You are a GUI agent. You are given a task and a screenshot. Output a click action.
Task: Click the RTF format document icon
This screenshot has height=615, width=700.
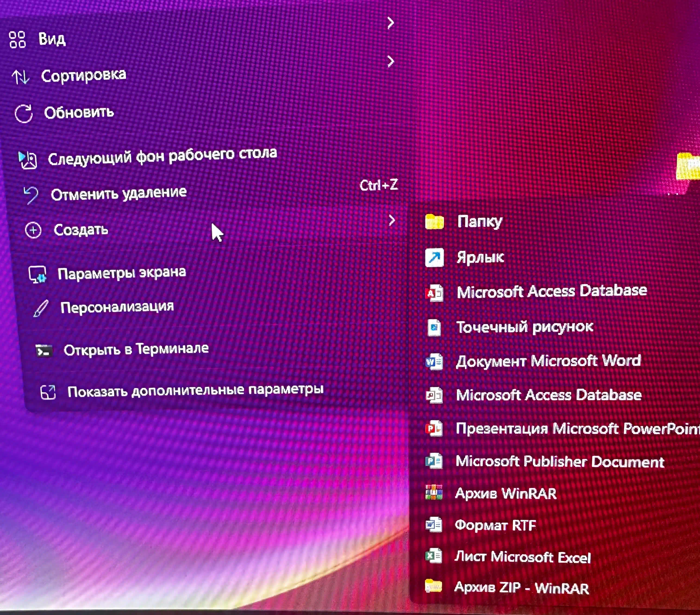click(x=434, y=524)
